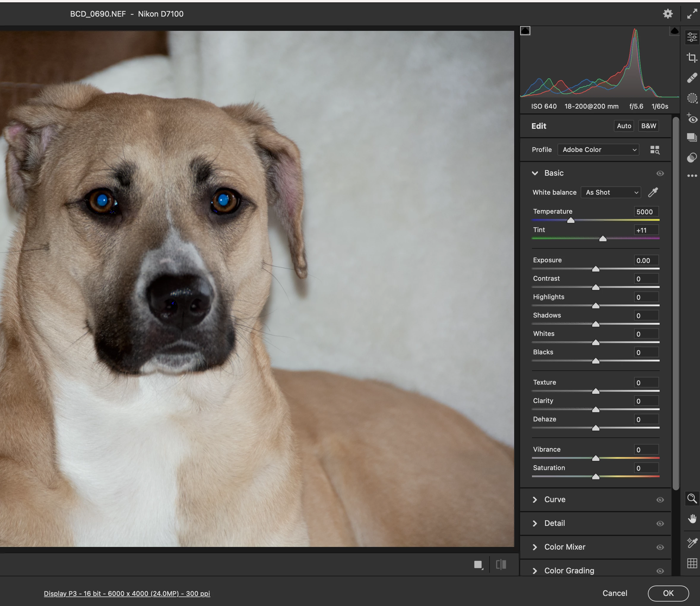
Task: Open Camera Raw preferences gear
Action: click(668, 14)
